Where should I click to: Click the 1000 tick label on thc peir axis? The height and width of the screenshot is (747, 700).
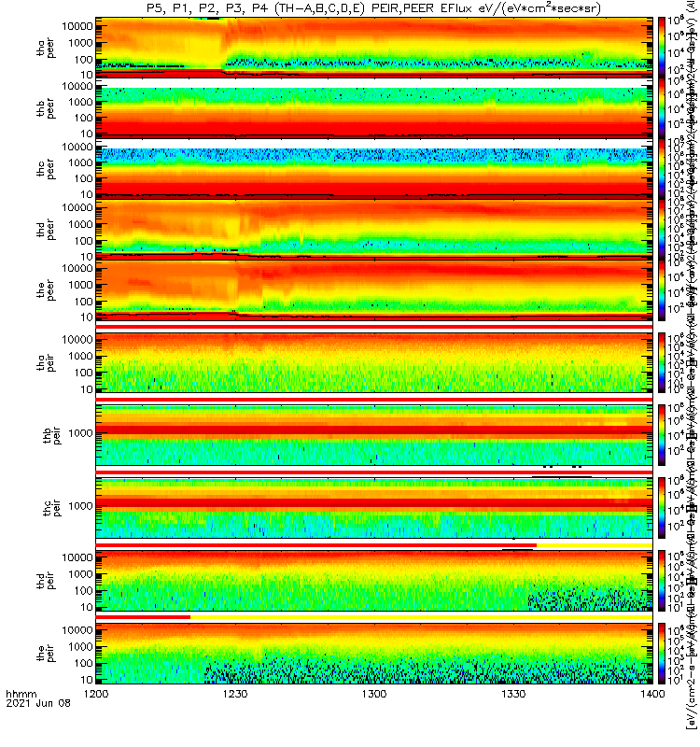click(80, 506)
